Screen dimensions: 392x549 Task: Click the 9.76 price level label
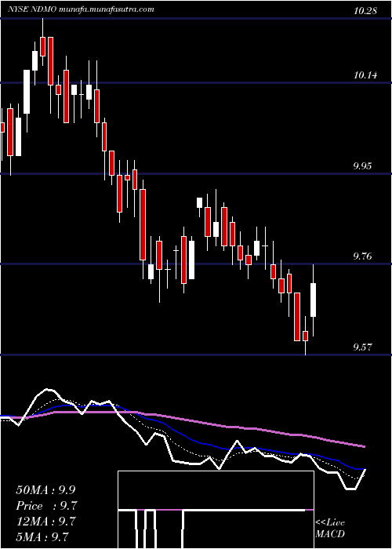362,256
